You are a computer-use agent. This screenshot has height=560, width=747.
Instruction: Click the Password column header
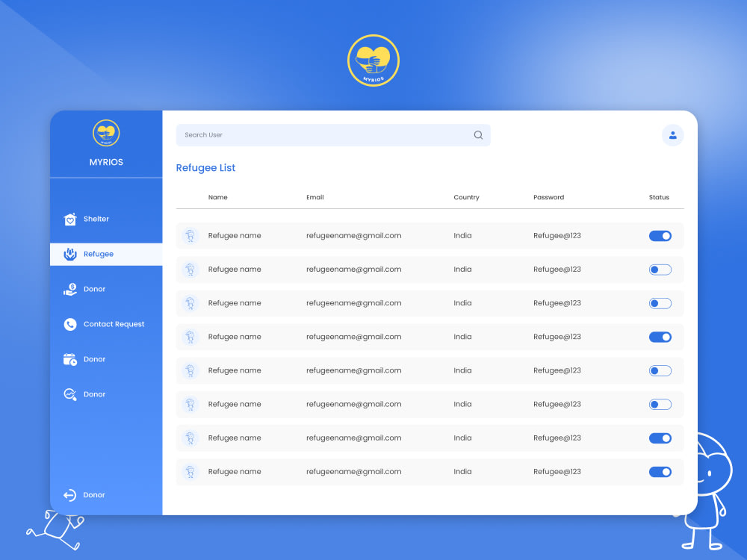pos(549,197)
